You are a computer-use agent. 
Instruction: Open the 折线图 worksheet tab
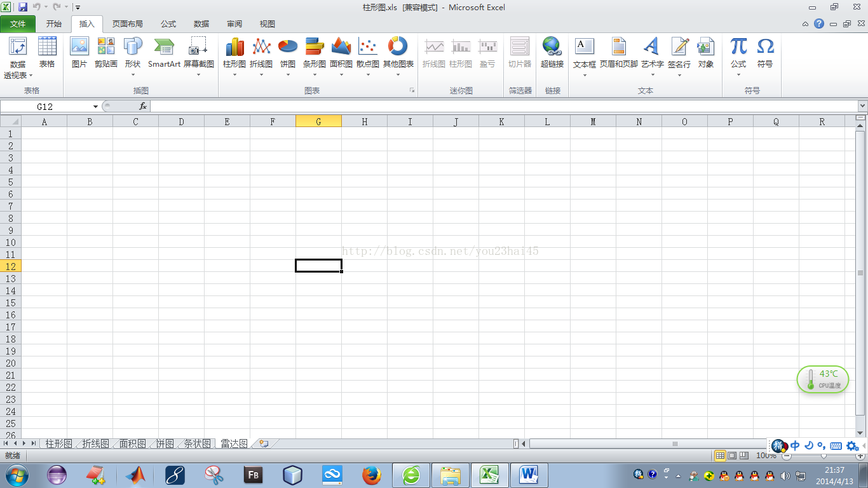[x=95, y=444]
